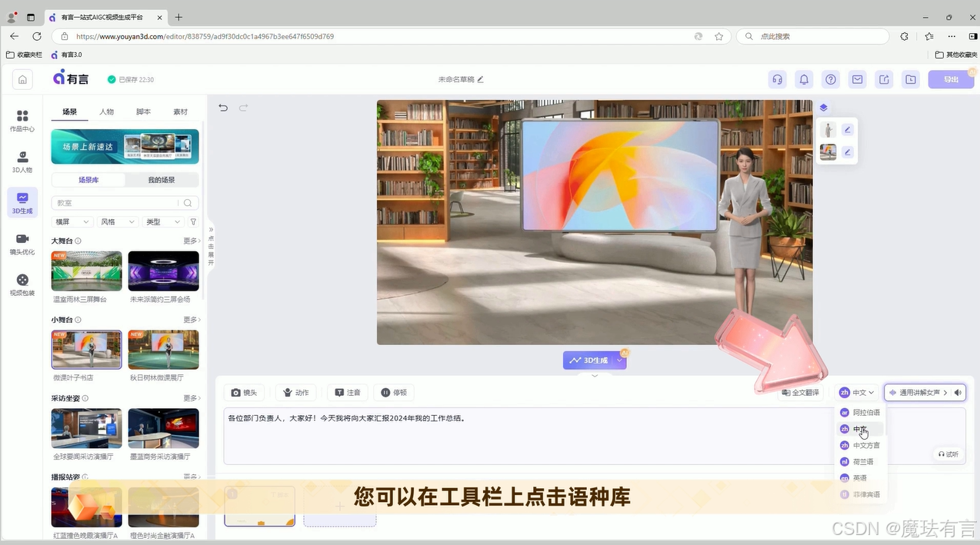Open the 中文 language dropdown
This screenshot has height=545, width=980.
(857, 393)
